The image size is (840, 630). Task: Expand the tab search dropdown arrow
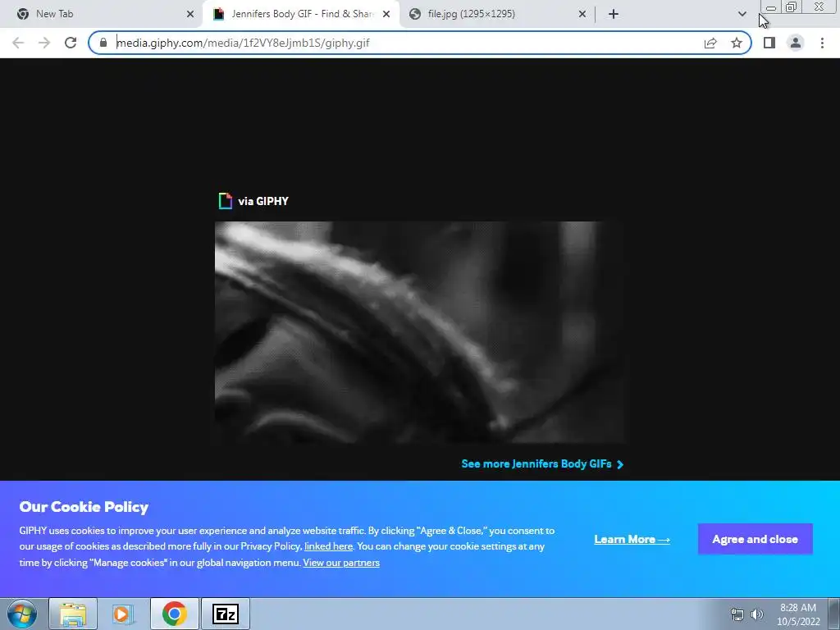point(742,14)
